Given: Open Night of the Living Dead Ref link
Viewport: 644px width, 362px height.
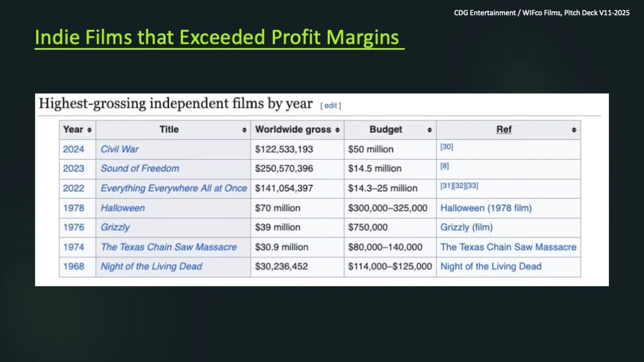Looking at the screenshot, I should tap(491, 266).
